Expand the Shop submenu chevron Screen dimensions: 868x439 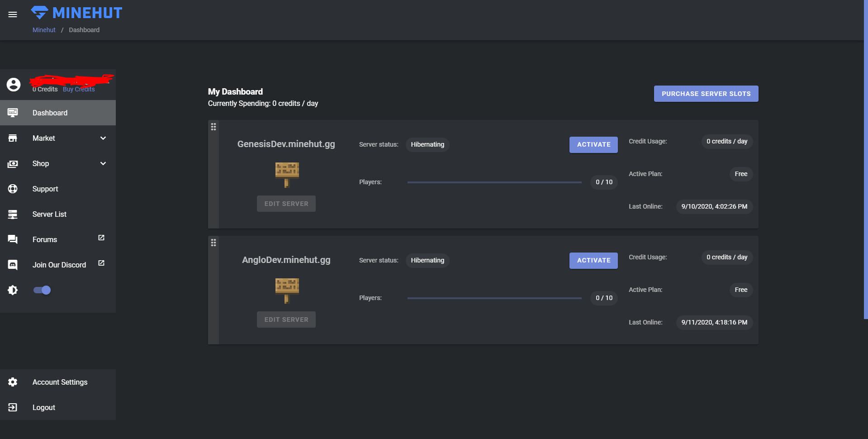[x=103, y=163]
